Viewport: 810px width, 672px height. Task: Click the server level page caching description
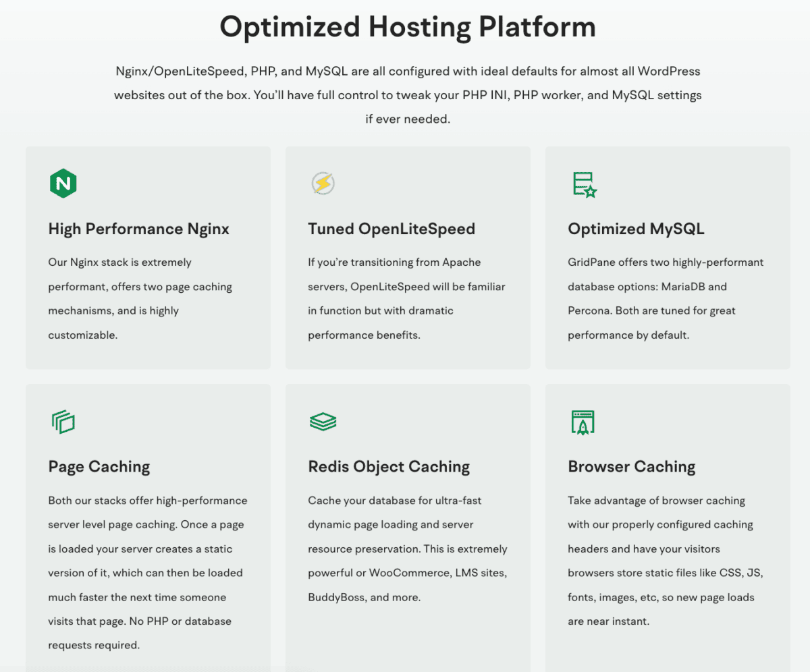pyautogui.click(x=147, y=573)
